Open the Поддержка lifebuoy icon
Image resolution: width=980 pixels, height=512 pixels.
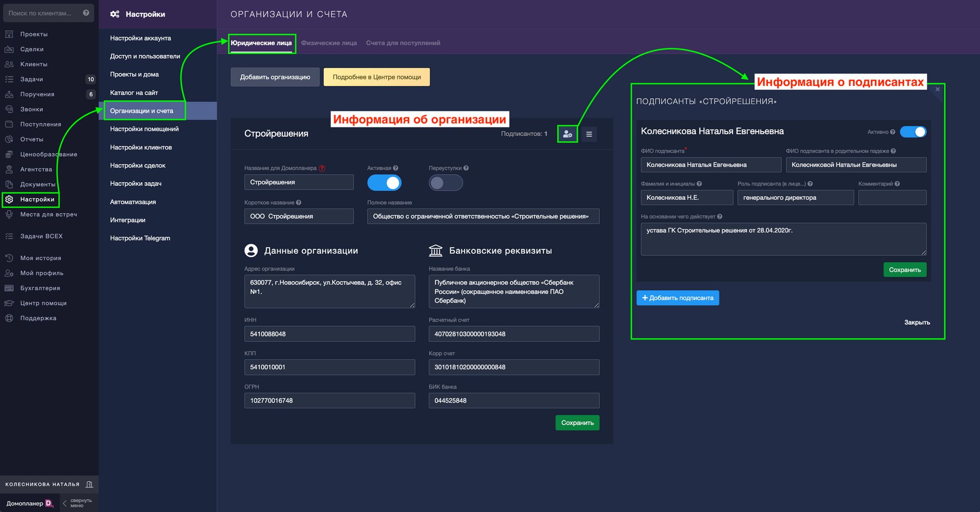(x=9, y=318)
